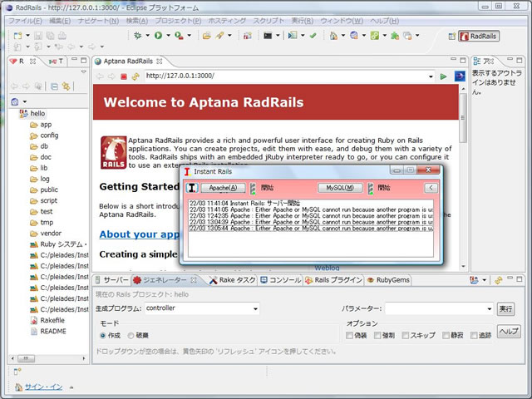Click the green Run icon in main toolbar
Image resolution: width=532 pixels, height=399 pixels.
point(157,36)
